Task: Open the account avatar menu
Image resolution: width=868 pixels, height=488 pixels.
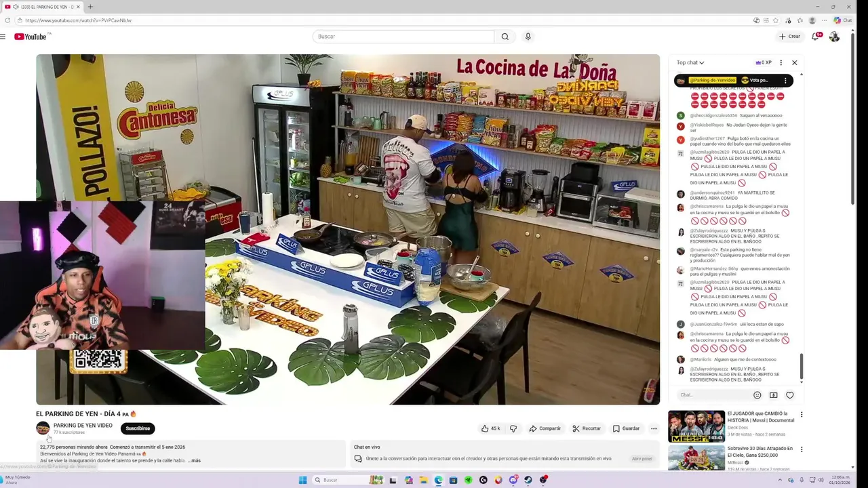Action: (x=834, y=37)
